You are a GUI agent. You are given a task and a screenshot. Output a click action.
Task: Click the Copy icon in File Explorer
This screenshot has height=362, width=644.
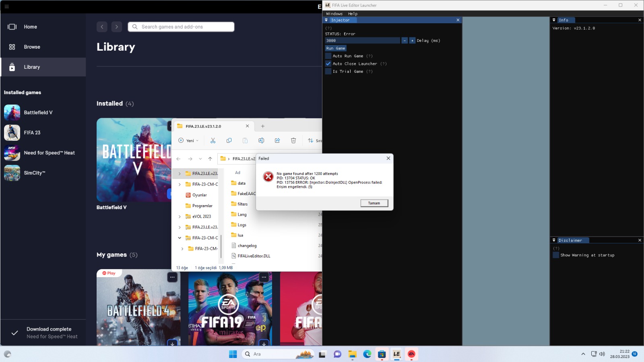click(229, 140)
